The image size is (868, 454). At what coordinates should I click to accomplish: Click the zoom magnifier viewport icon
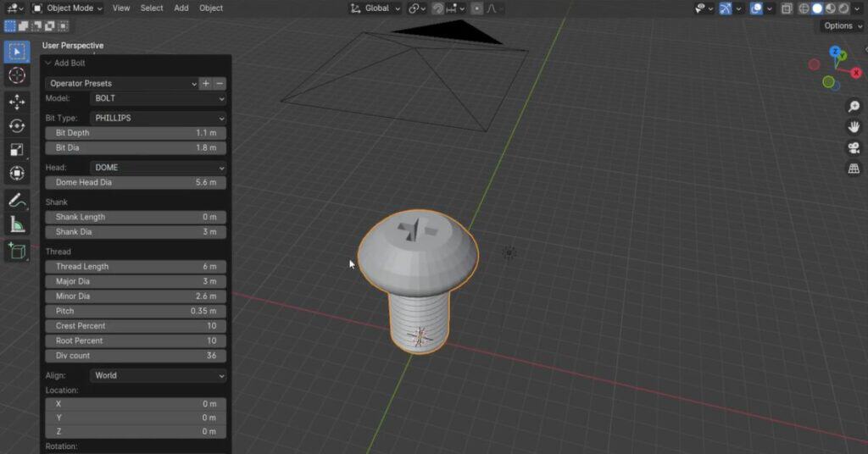[854, 107]
